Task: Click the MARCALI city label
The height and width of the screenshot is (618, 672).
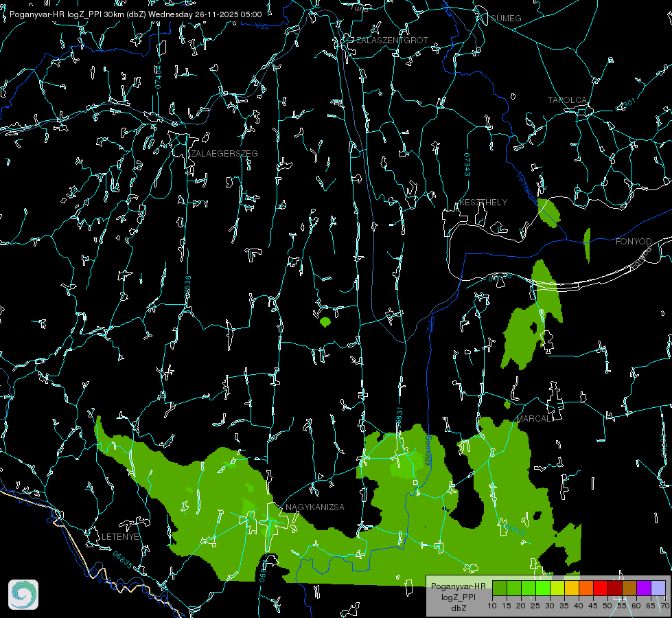Action: click(x=534, y=419)
